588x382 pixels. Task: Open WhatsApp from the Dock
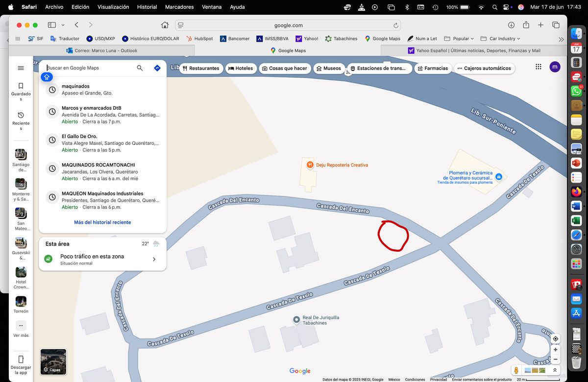coord(576,91)
